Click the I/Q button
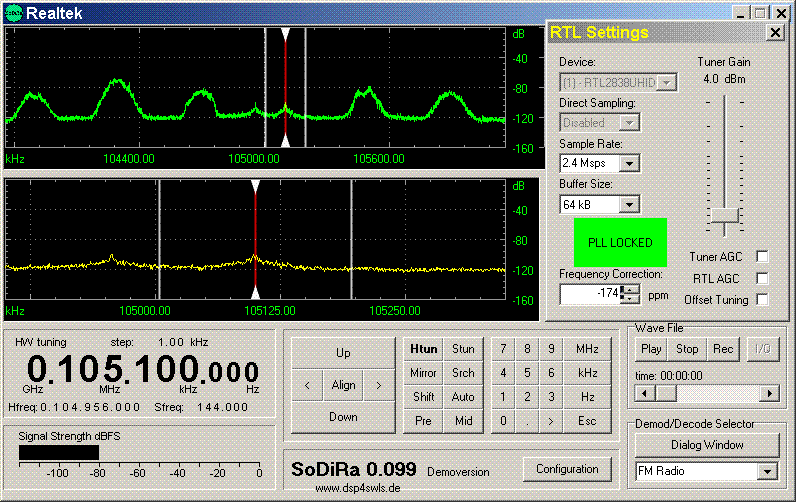796x502 pixels. tap(762, 349)
